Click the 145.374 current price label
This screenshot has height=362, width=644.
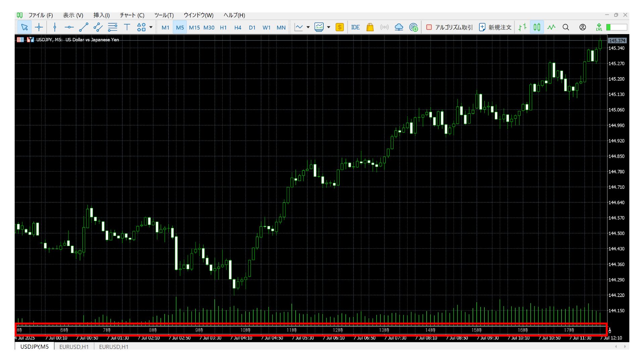(x=617, y=41)
